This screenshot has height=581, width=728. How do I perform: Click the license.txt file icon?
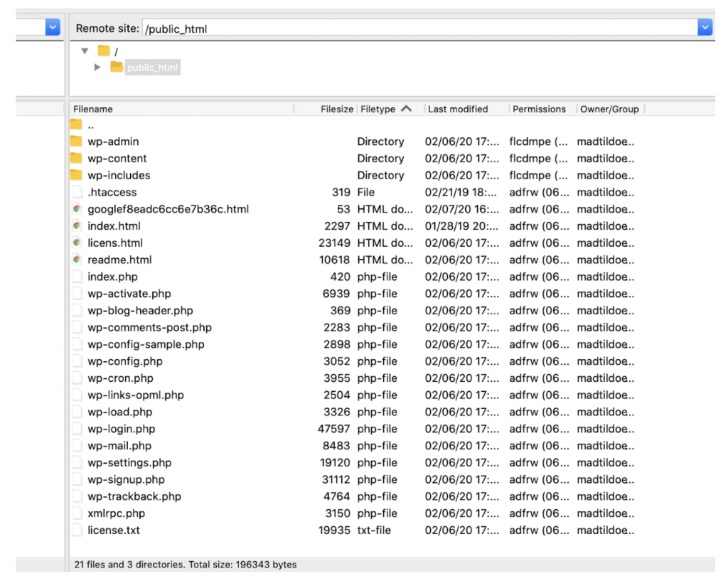coord(77,530)
